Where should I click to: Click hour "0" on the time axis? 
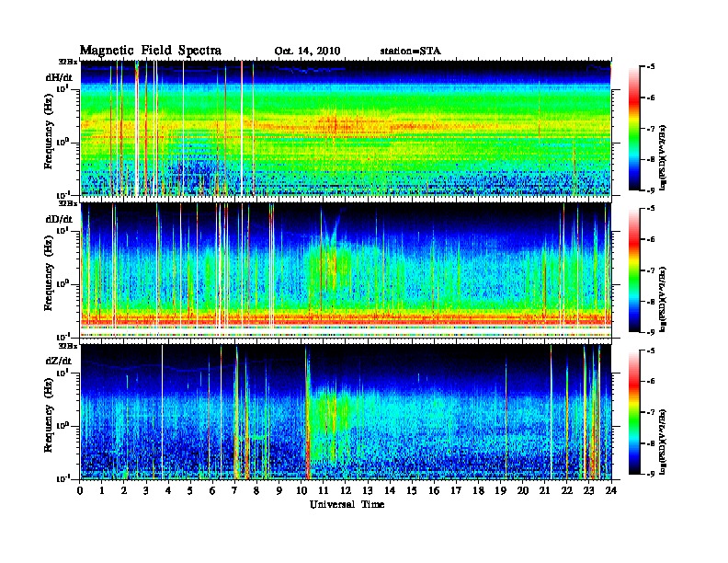coord(80,490)
